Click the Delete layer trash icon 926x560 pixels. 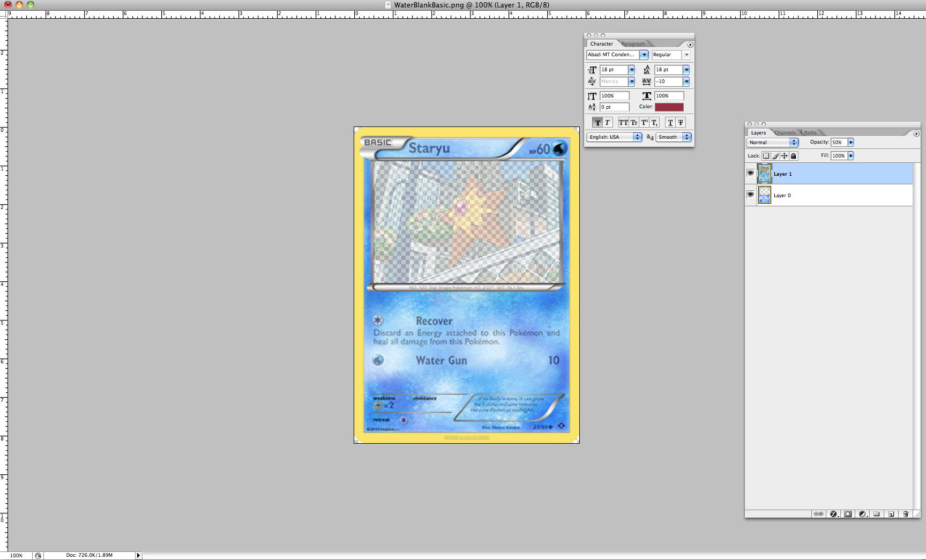click(x=906, y=513)
